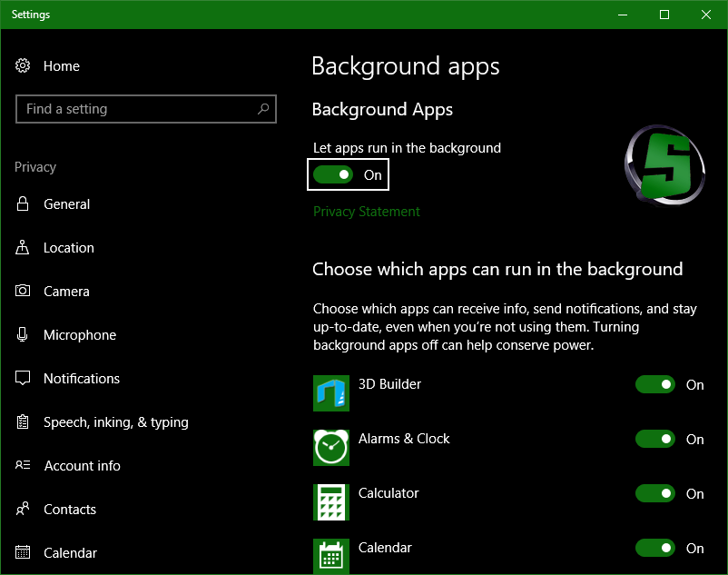The height and width of the screenshot is (575, 728).
Task: Click the Alarms & Clock app icon
Action: point(331,447)
